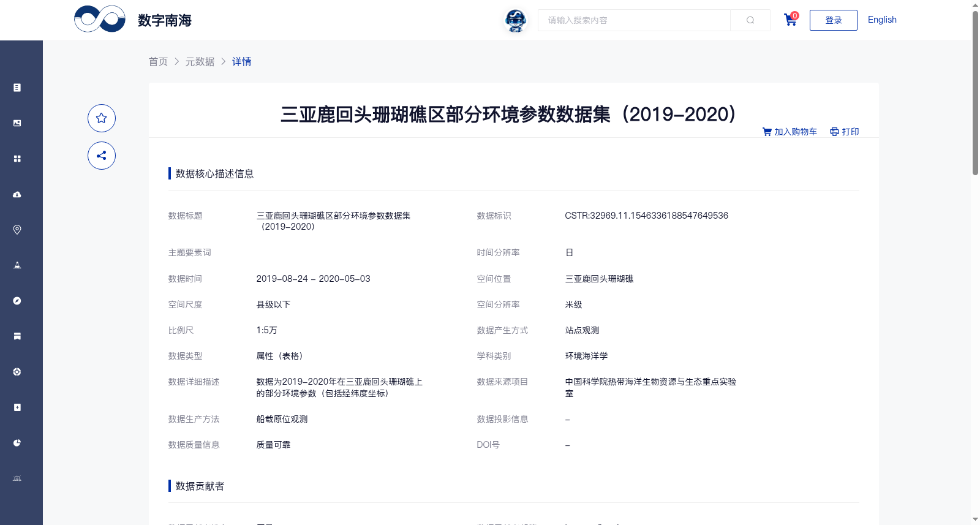The width and height of the screenshot is (980, 525).
Task: Click the scroll down arrow of the page scrollbar
Action: click(975, 519)
